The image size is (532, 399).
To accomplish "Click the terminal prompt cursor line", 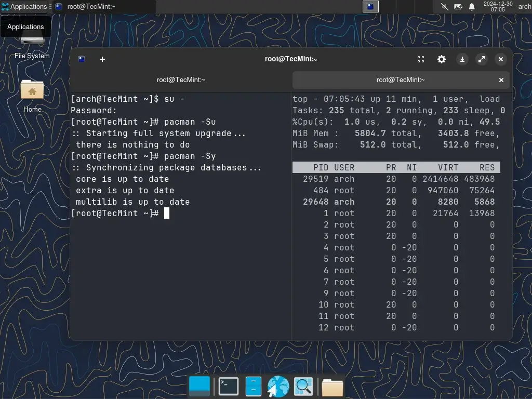I will click(x=120, y=214).
